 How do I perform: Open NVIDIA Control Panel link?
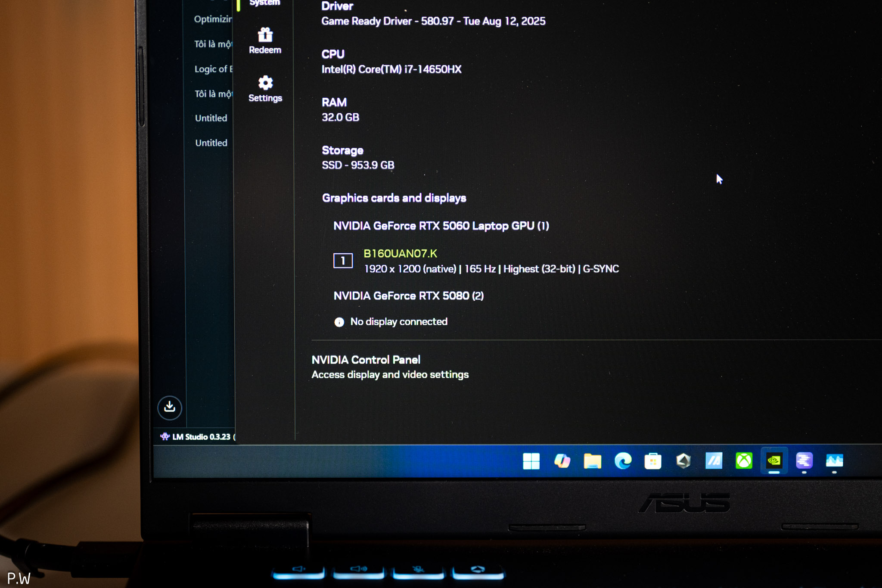(366, 360)
